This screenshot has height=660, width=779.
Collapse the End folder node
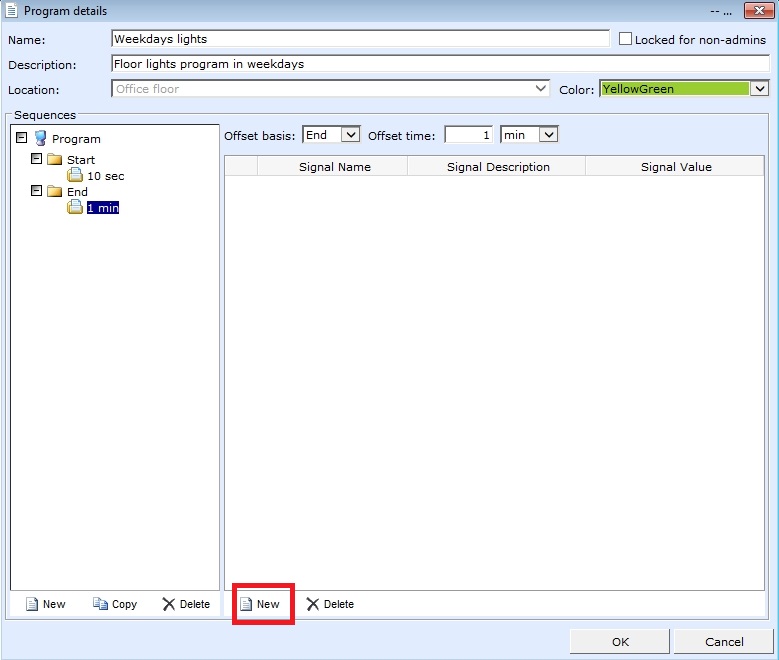pos(37,191)
